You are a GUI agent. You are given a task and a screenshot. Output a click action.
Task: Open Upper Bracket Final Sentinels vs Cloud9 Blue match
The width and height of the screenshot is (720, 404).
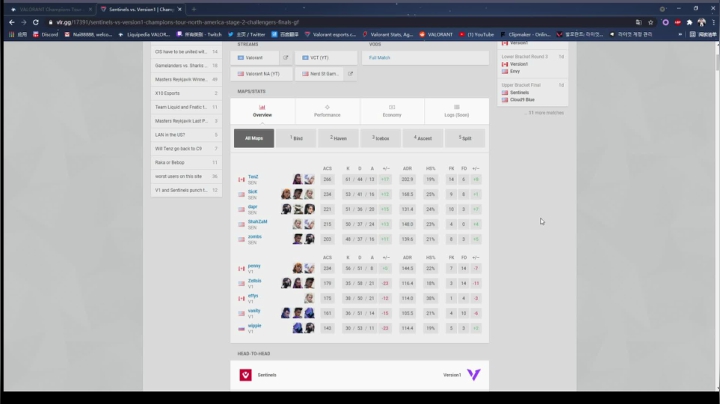point(533,92)
